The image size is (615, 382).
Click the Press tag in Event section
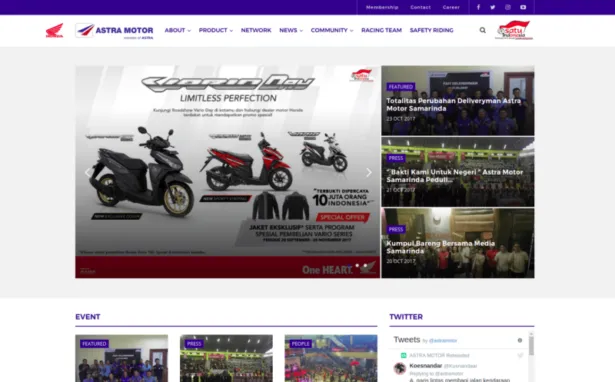pyautogui.click(x=194, y=344)
